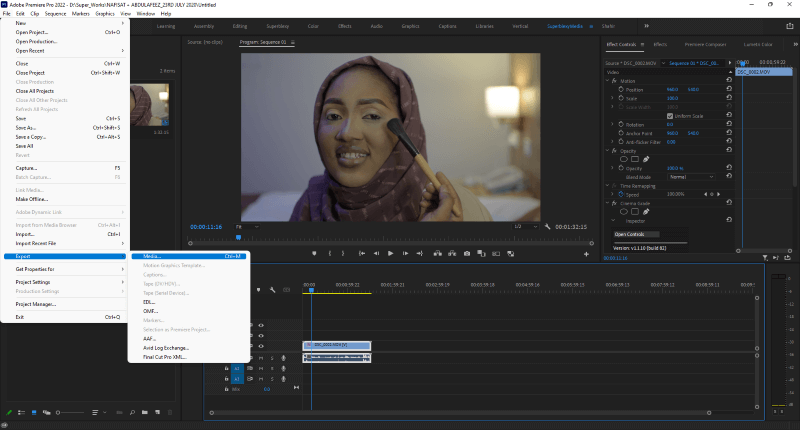Image resolution: width=800 pixels, height=430 pixels.
Task: Click timeline Add Marker icon
Action: (259, 290)
